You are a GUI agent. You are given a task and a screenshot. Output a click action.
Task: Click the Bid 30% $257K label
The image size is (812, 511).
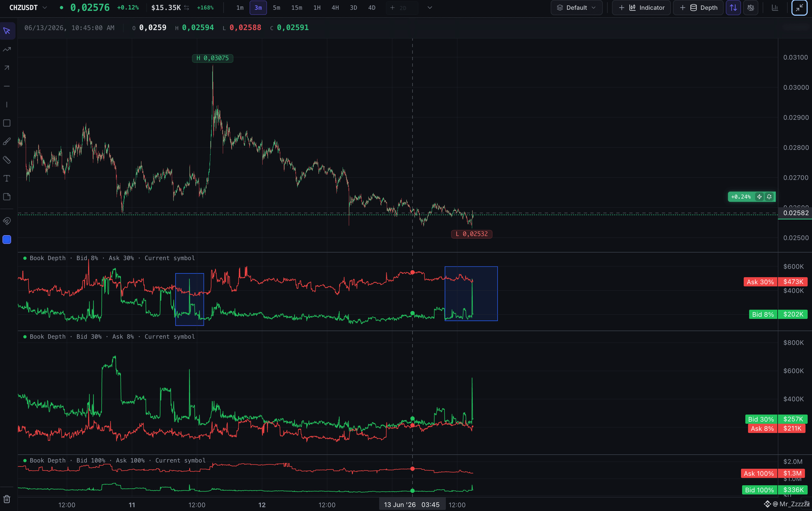(776, 419)
